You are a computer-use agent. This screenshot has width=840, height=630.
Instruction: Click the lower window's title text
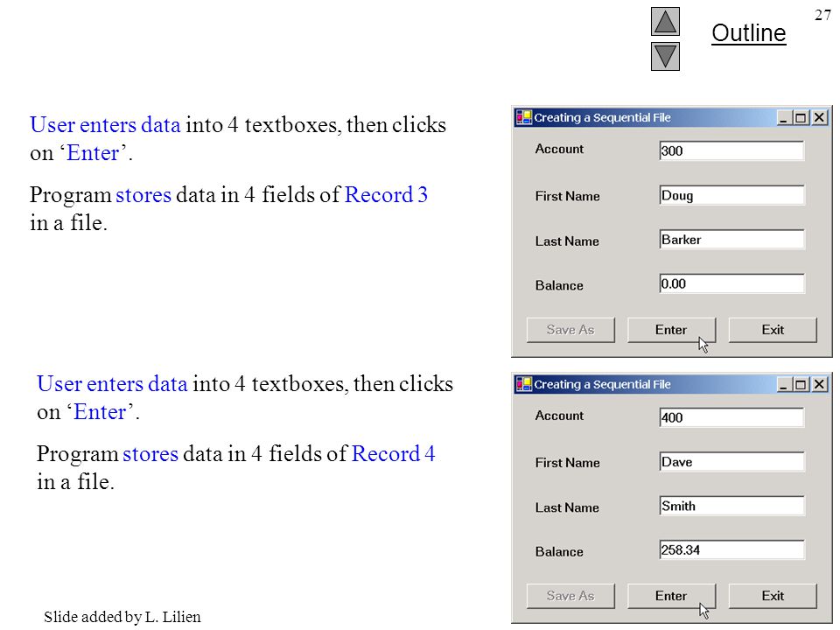click(x=603, y=384)
